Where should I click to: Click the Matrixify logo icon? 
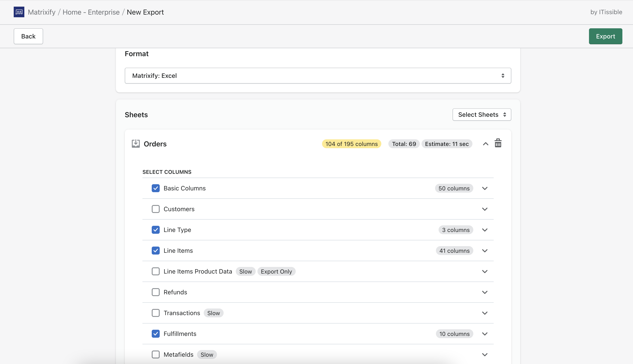point(19,12)
